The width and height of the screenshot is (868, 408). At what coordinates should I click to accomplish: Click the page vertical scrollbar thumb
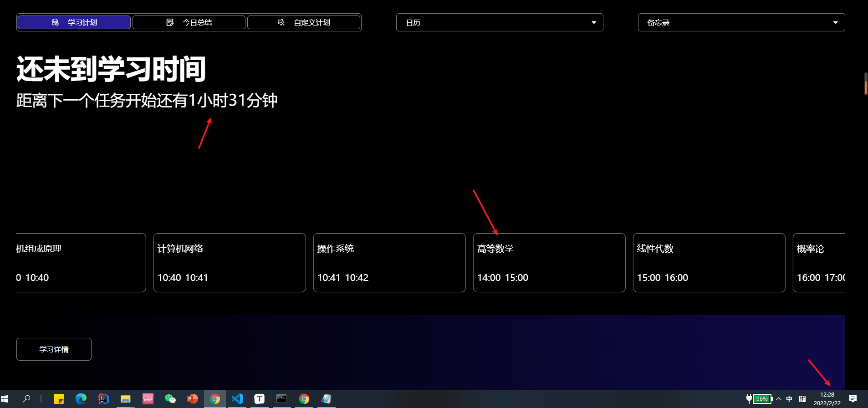[866, 84]
